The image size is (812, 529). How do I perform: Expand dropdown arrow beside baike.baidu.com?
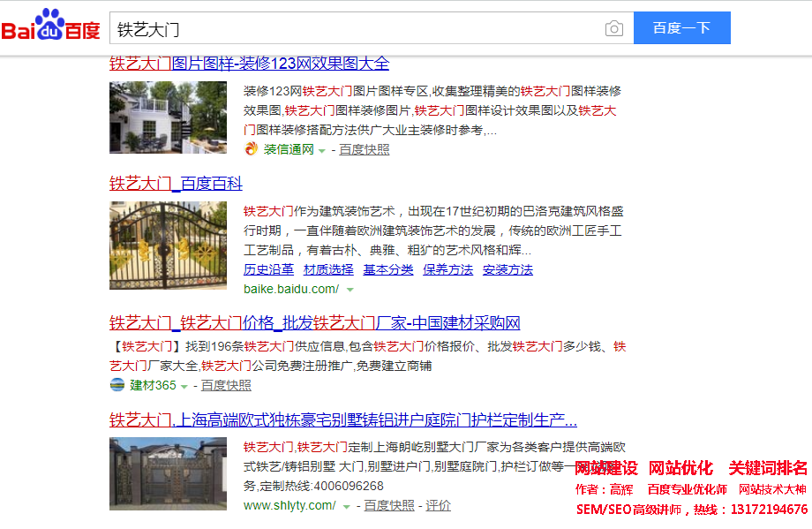point(350,290)
